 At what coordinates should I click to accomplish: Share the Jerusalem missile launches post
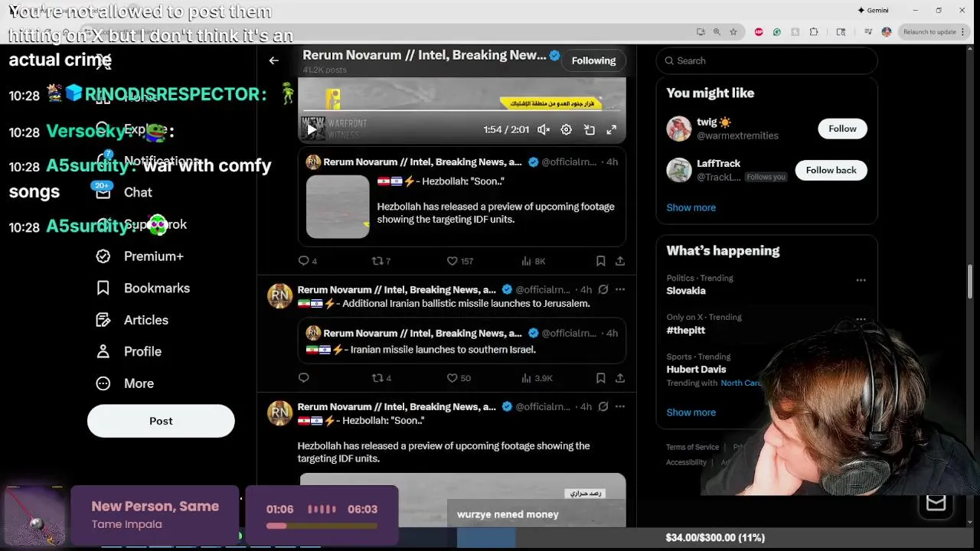[620, 378]
